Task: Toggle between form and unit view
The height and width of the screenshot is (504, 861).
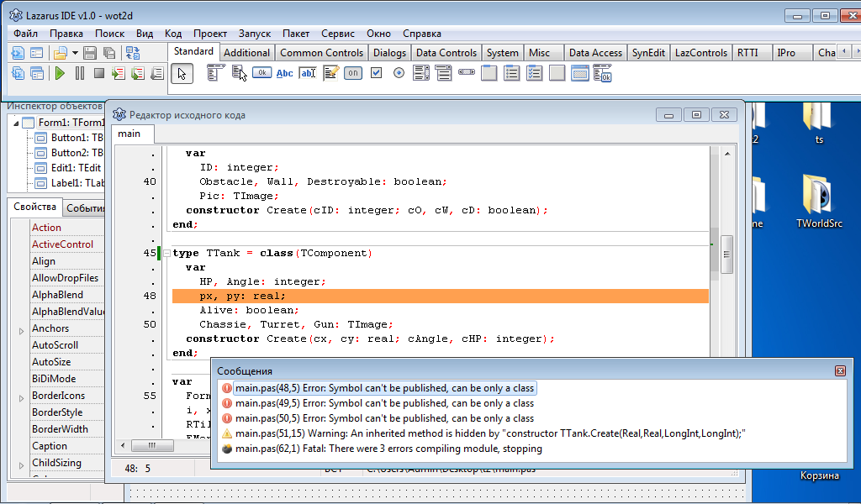Action: [x=133, y=53]
